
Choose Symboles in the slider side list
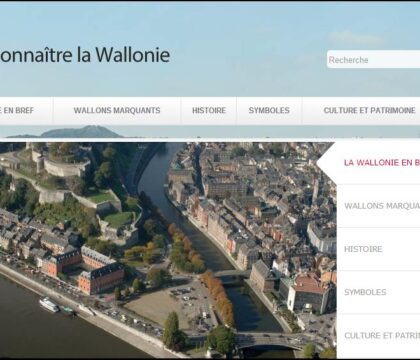[379, 292]
